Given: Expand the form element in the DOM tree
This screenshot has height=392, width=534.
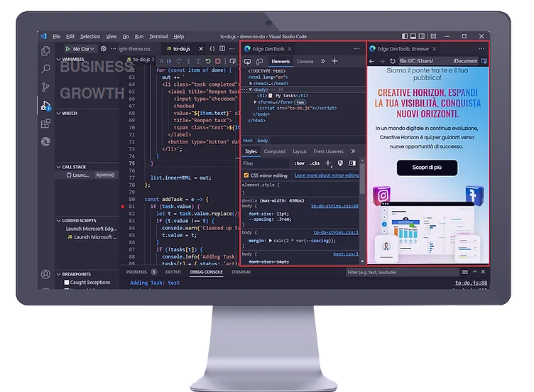Looking at the screenshot, I should [256, 102].
